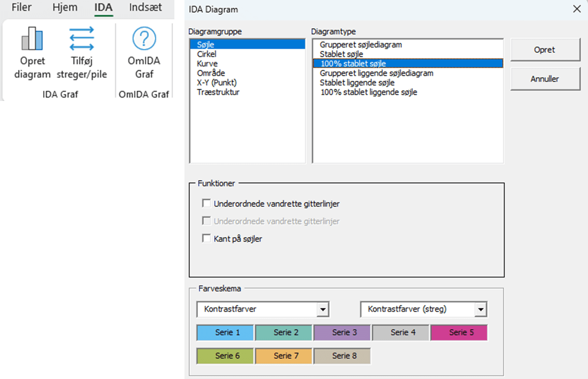Image resolution: width=588 pixels, height=379 pixels.
Task: Select the IDA ribbon tab
Action: (103, 7)
